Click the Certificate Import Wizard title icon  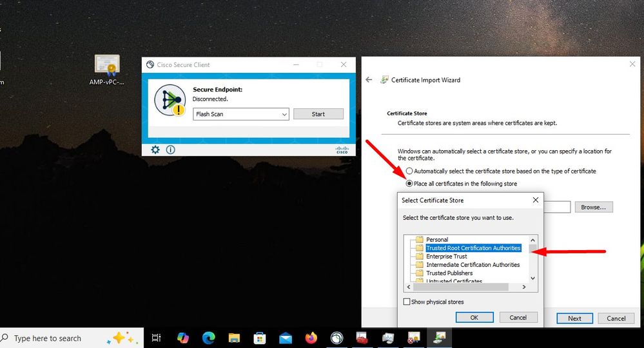(384, 80)
